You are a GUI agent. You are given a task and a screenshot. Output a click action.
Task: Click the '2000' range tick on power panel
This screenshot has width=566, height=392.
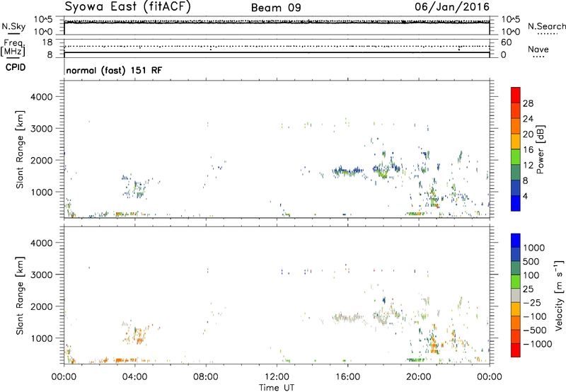coord(41,160)
